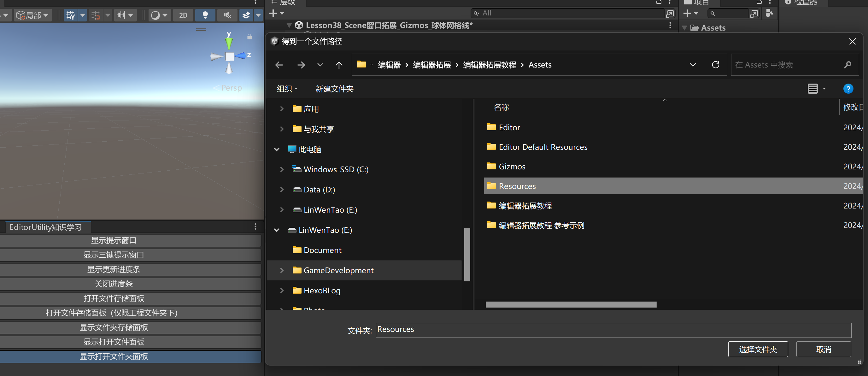This screenshot has width=868, height=376.
Task: Open the 组织 organize menu
Action: pos(287,89)
